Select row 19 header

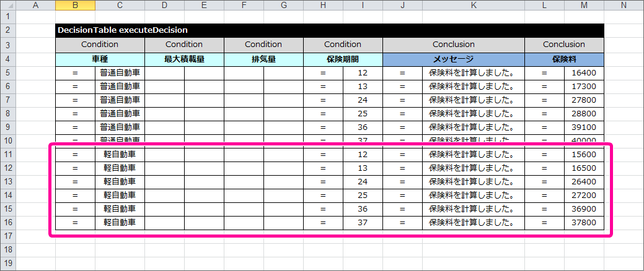click(x=7, y=263)
